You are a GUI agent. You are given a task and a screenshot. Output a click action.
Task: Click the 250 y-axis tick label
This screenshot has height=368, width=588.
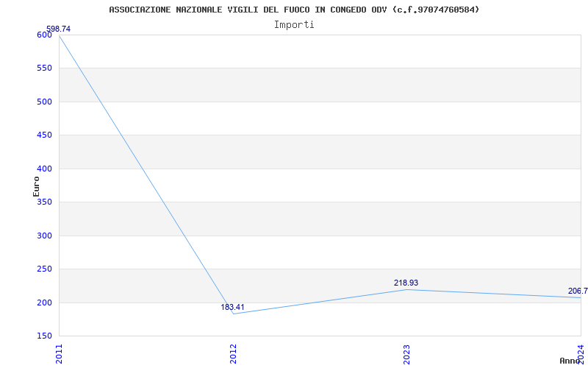coord(44,269)
